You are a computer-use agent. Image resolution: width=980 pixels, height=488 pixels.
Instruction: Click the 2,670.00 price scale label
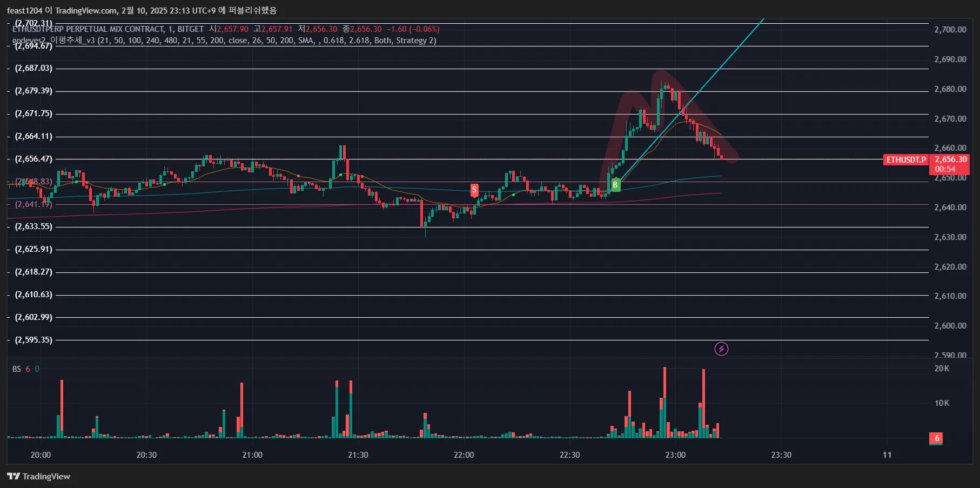(x=950, y=119)
